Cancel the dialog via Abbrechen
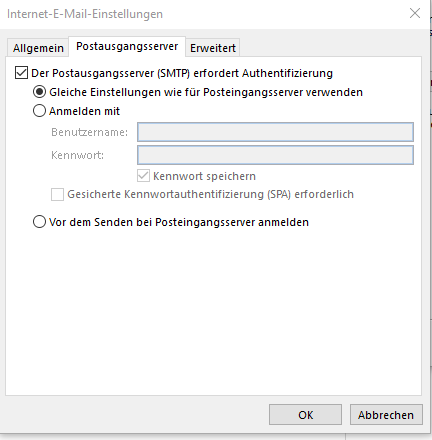432x440 pixels. tap(386, 415)
